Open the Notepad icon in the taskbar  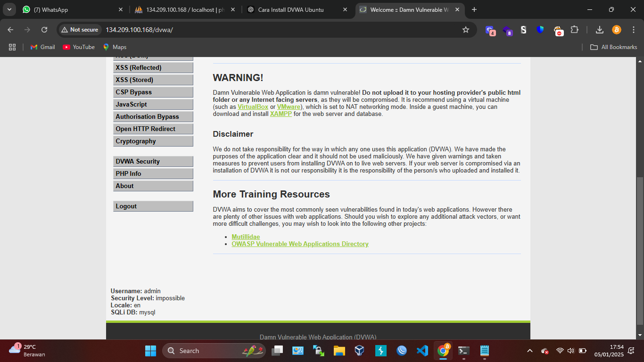485,351
